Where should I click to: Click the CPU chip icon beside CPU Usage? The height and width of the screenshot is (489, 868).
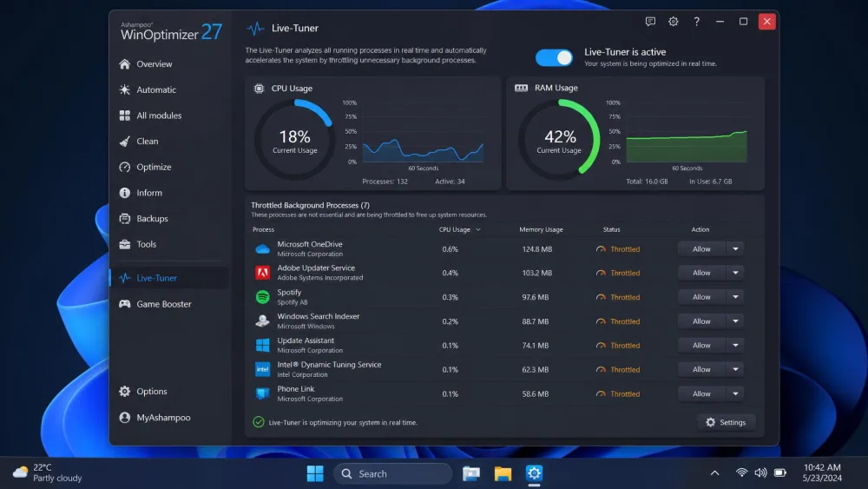click(259, 89)
